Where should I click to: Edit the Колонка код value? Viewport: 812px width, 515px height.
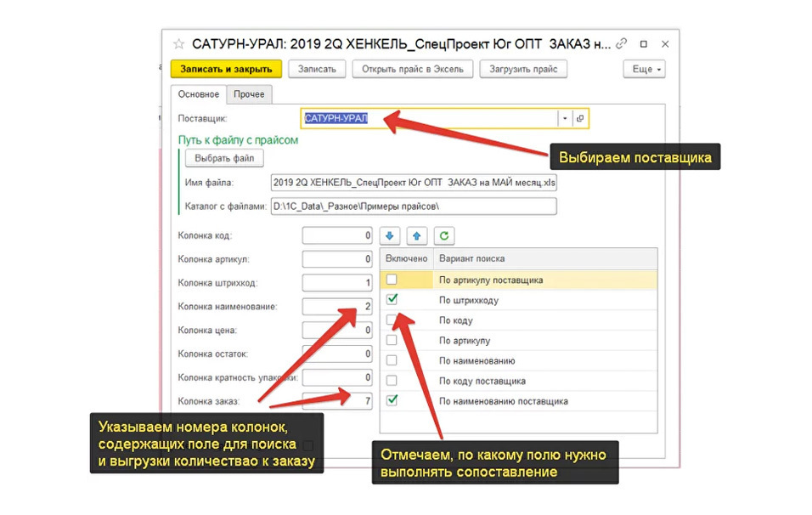pyautogui.click(x=337, y=235)
